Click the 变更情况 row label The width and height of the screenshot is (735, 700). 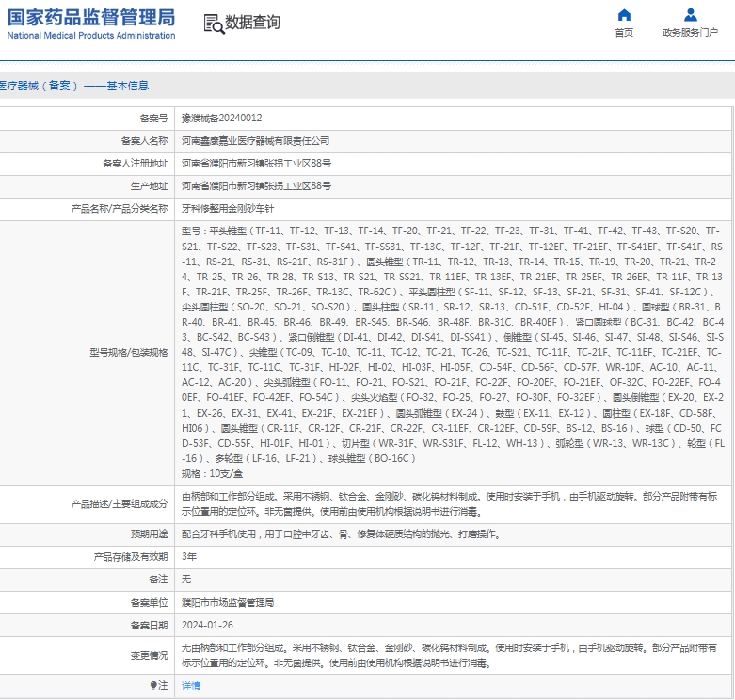[149, 656]
